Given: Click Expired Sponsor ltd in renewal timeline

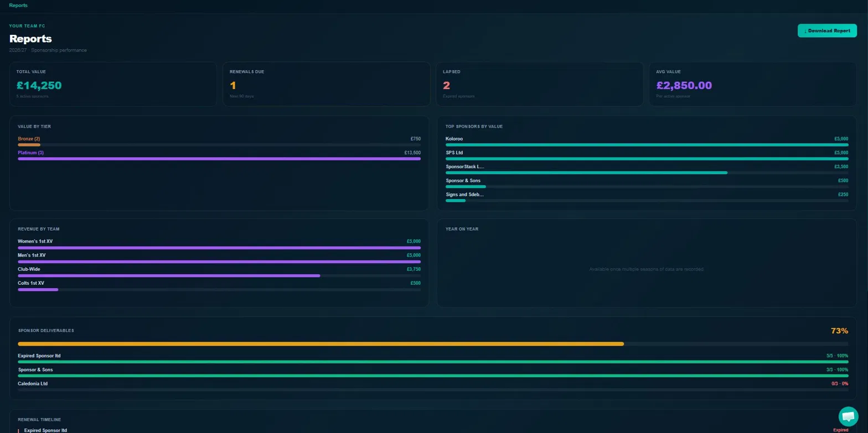Looking at the screenshot, I should coord(45,430).
